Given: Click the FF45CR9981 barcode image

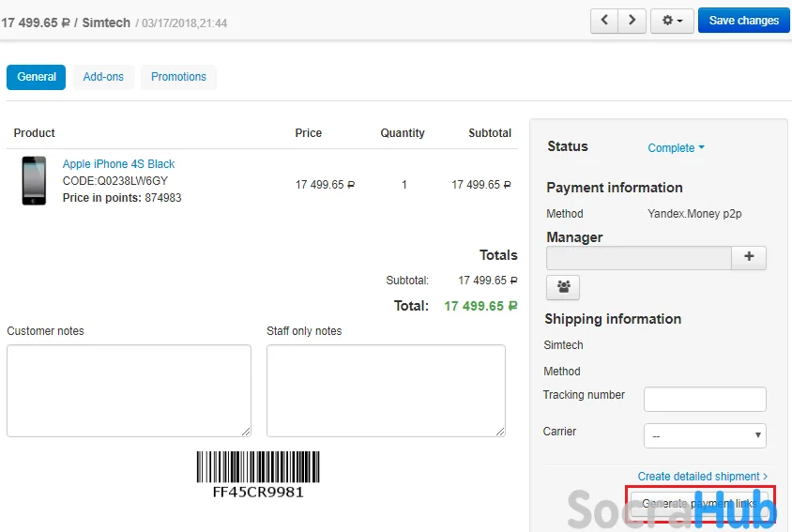Looking at the screenshot, I should coord(258,475).
